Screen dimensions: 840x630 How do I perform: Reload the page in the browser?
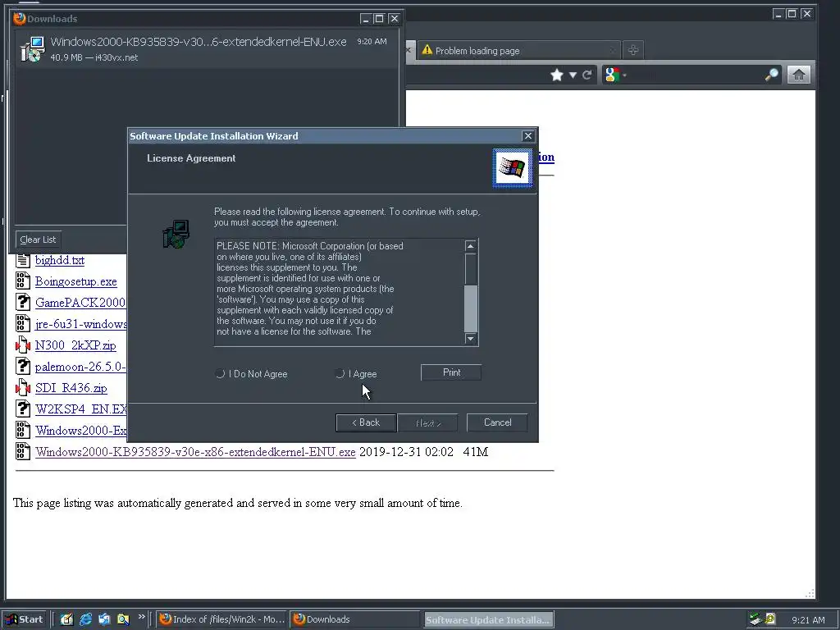tap(587, 75)
